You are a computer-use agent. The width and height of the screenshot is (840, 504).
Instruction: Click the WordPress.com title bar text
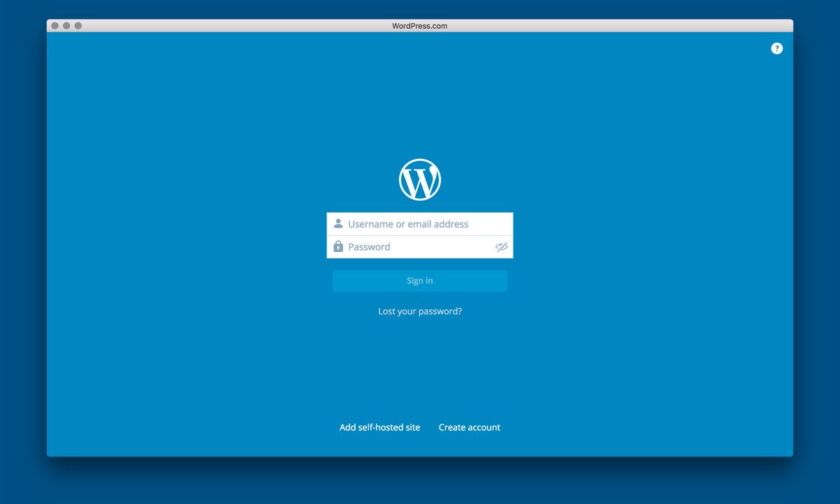click(419, 26)
